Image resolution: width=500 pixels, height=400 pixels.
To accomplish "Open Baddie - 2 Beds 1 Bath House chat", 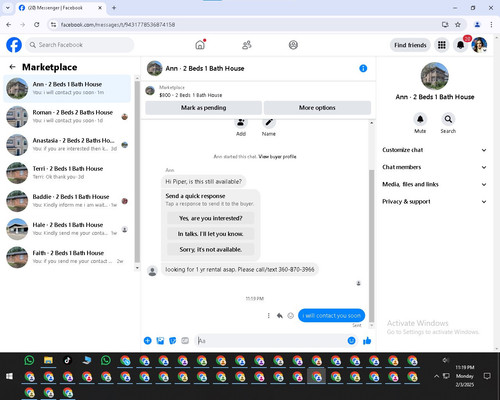I will (x=67, y=201).
